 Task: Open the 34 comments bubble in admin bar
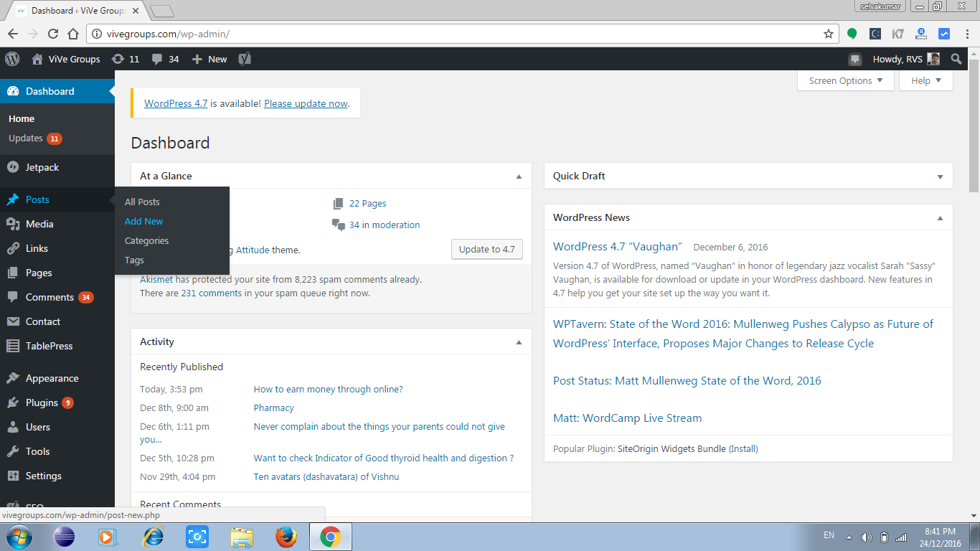(x=165, y=59)
